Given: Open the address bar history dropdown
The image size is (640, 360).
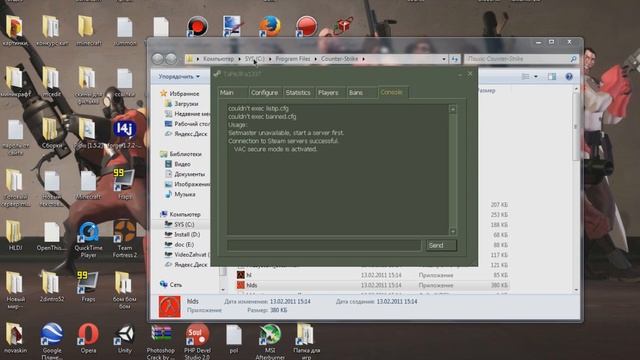Looking at the screenshot, I should pos(444,59).
